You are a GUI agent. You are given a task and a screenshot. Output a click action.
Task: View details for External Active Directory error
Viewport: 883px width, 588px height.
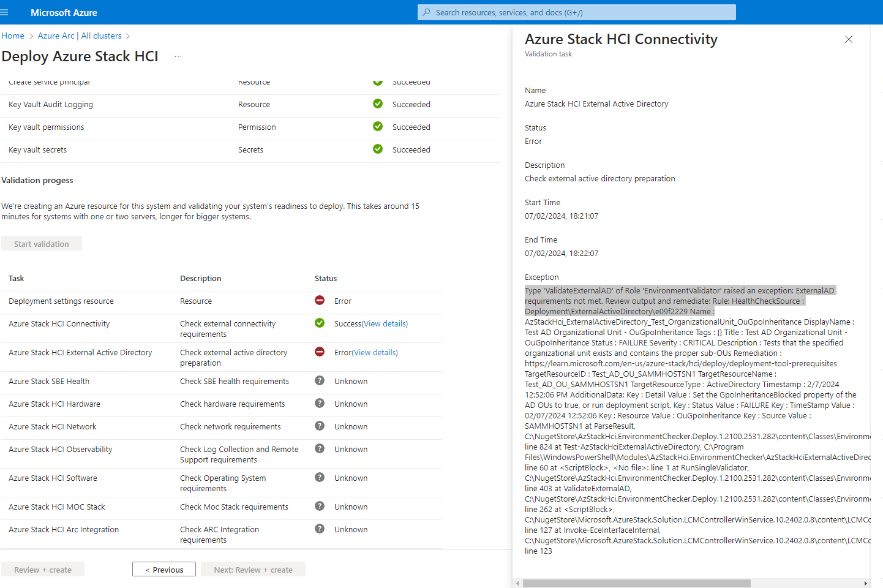click(x=375, y=352)
